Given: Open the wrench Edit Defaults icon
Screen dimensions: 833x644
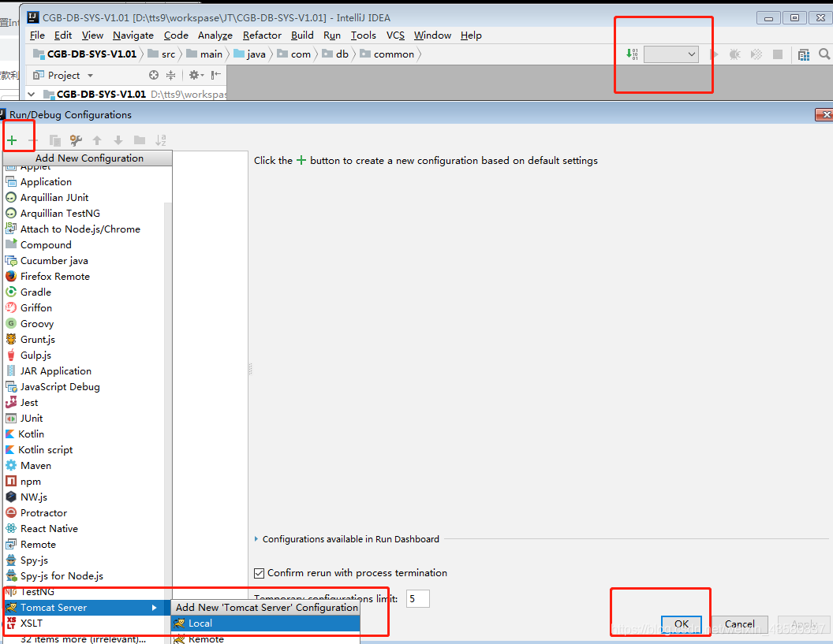Looking at the screenshot, I should tap(76, 140).
